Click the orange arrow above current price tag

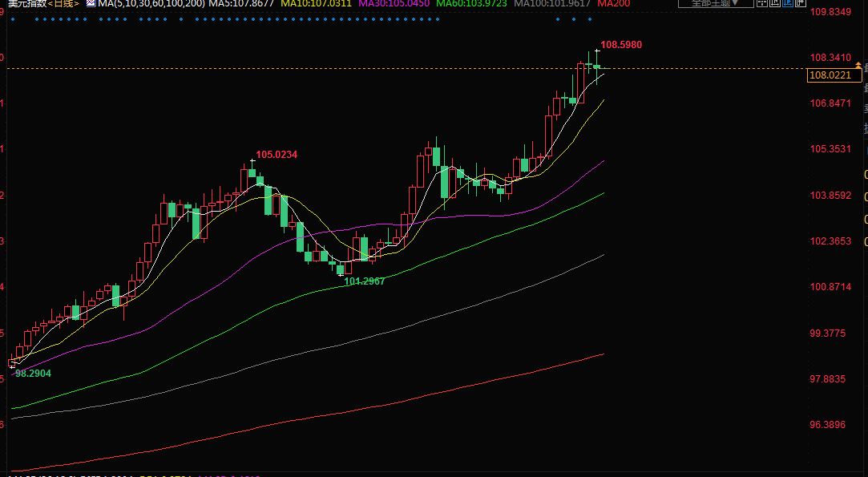(x=858, y=63)
